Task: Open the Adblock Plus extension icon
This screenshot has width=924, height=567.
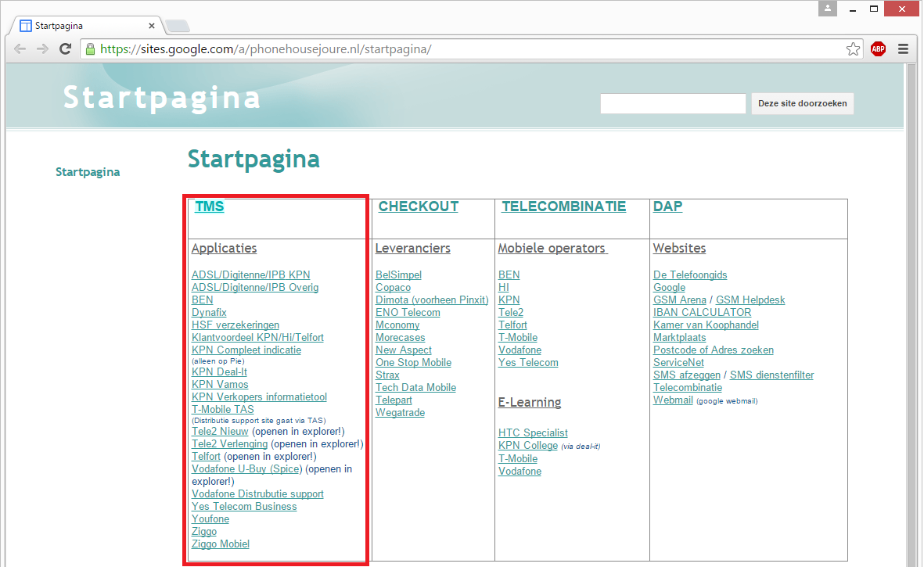Action: point(878,48)
